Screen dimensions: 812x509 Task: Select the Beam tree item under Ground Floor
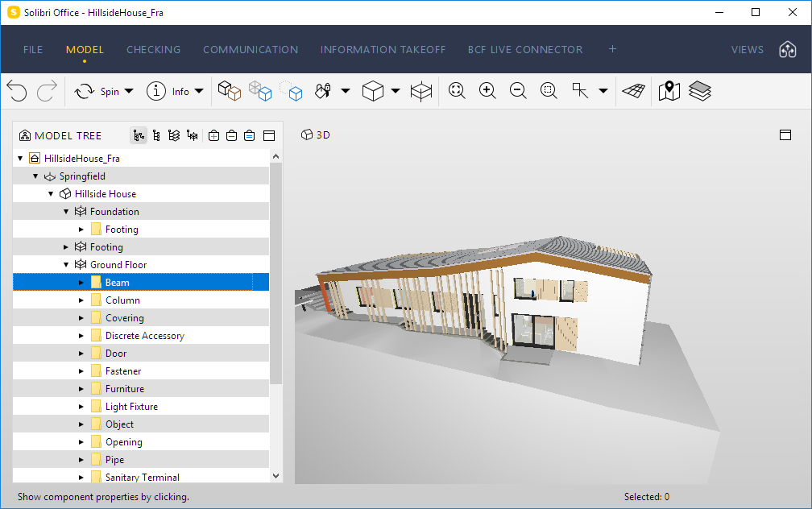115,282
